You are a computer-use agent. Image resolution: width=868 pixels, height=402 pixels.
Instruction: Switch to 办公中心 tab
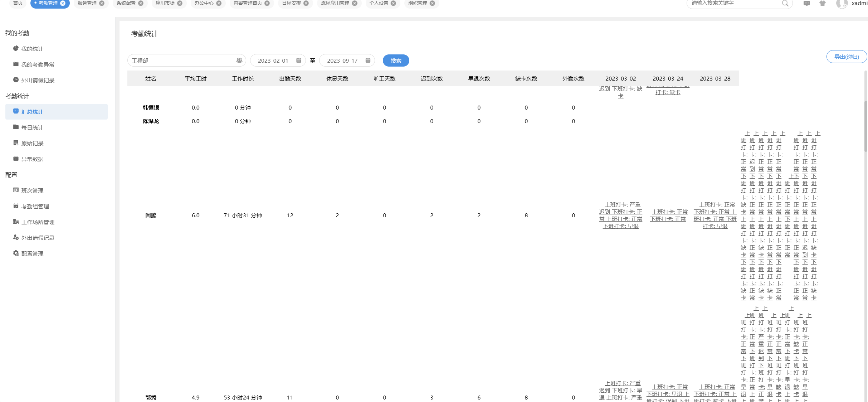[204, 3]
